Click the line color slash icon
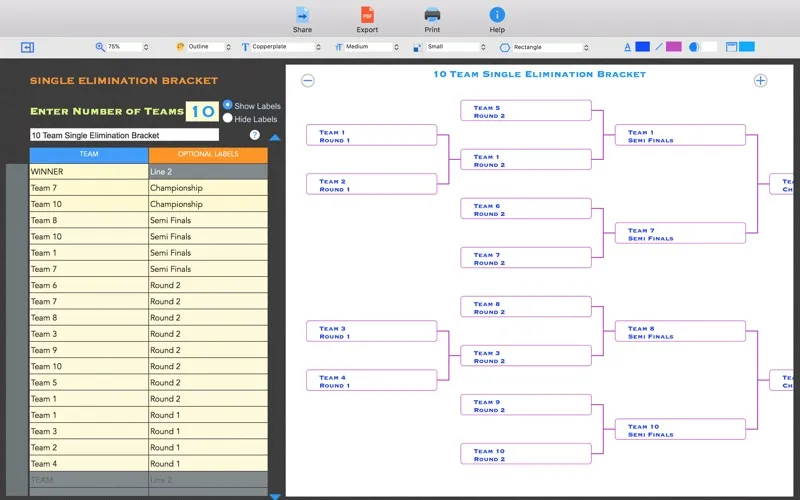Image resolution: width=800 pixels, height=500 pixels. click(659, 47)
